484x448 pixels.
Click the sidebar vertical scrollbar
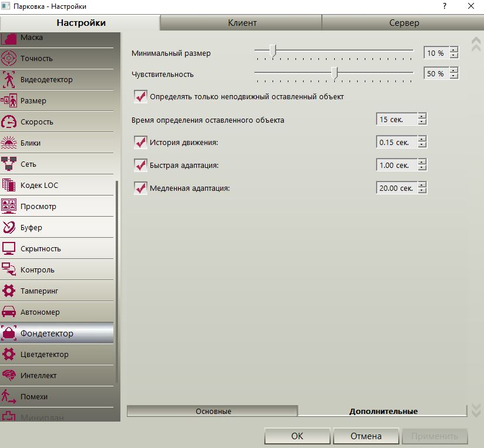coord(117,281)
